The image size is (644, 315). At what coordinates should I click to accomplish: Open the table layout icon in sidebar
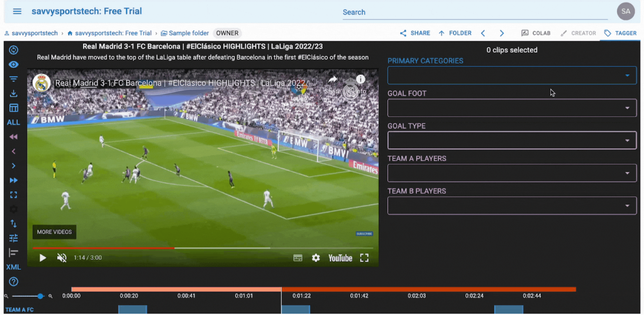(x=13, y=108)
